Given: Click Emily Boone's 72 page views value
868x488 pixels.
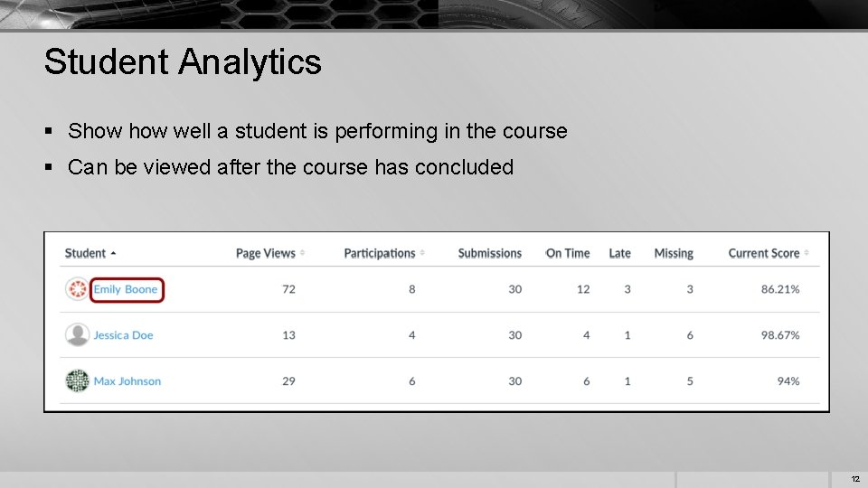Looking at the screenshot, I should coord(288,289).
